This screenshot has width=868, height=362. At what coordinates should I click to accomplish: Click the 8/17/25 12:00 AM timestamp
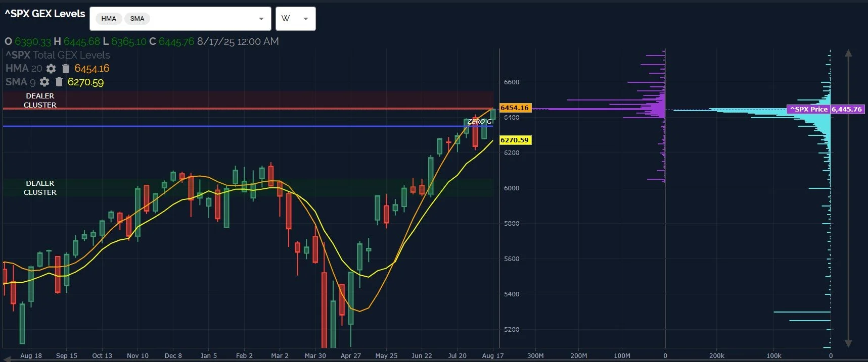click(x=238, y=41)
